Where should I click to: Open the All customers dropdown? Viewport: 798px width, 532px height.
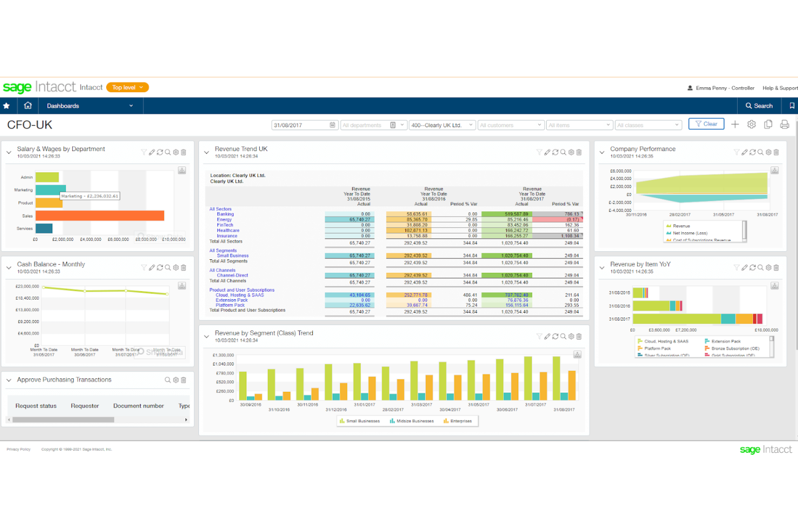point(511,125)
